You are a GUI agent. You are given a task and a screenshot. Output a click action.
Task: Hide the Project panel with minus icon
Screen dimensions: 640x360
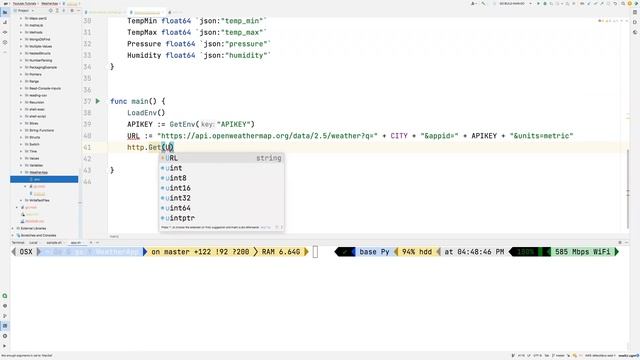click(78, 11)
